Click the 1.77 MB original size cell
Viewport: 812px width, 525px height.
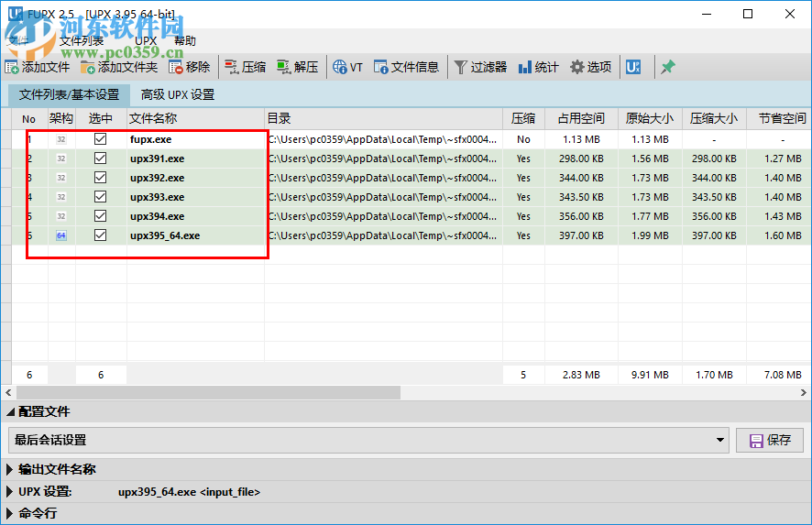(x=650, y=216)
